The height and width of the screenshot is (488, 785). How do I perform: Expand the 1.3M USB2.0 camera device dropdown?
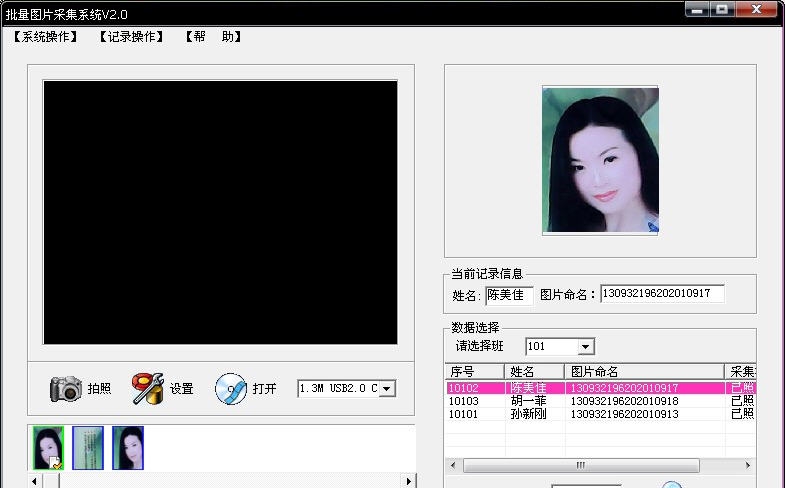pos(387,388)
